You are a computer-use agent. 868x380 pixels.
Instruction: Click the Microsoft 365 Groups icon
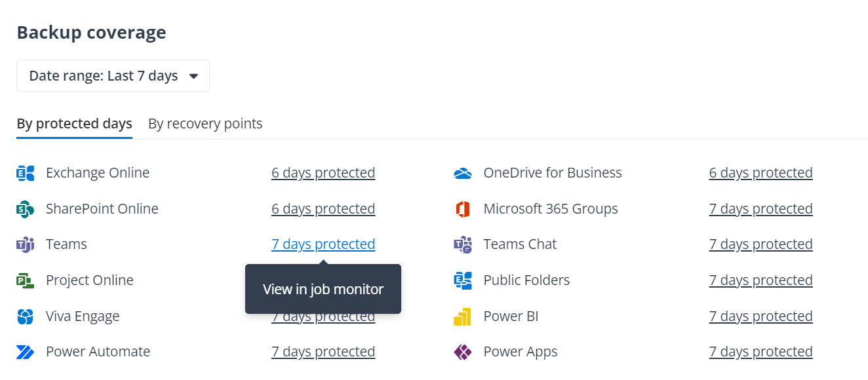pos(463,209)
